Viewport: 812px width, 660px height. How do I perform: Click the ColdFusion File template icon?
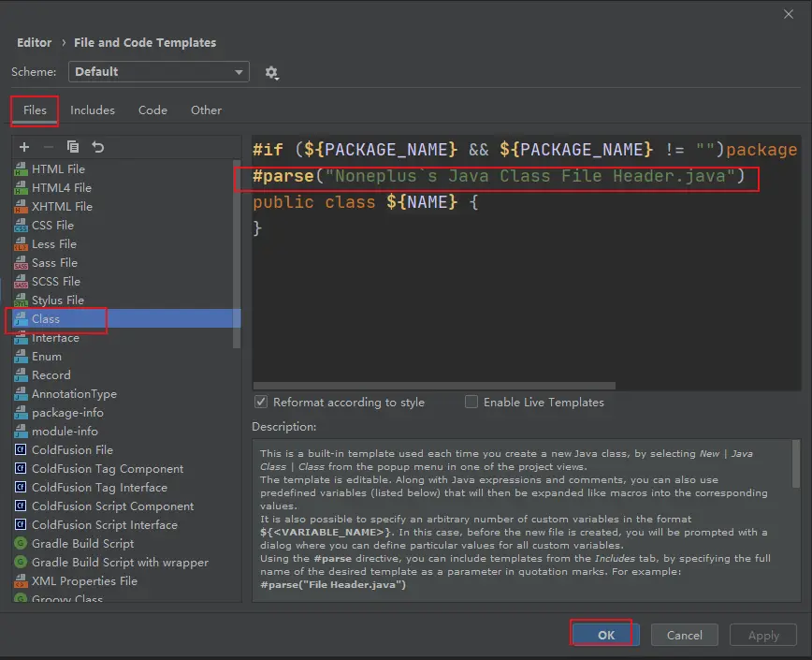point(21,450)
